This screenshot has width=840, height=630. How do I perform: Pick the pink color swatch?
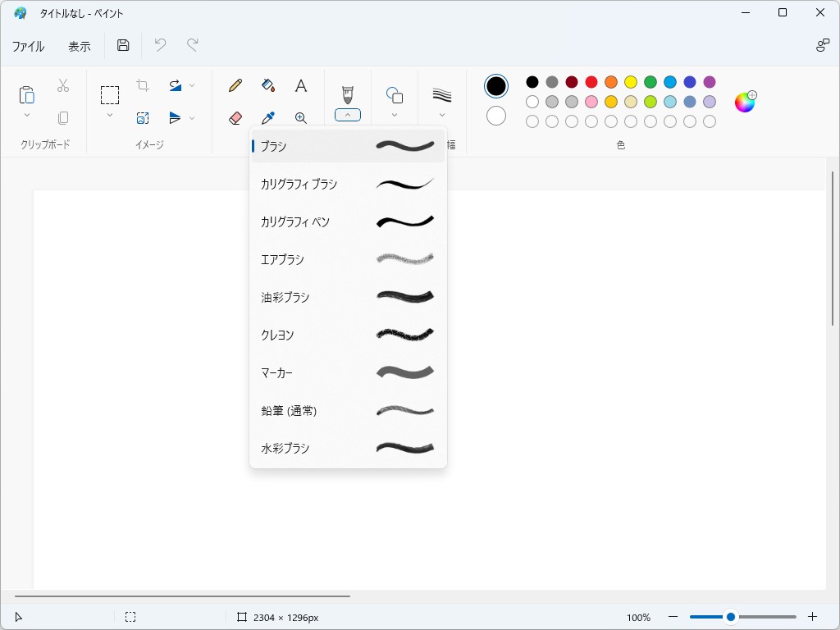591,102
